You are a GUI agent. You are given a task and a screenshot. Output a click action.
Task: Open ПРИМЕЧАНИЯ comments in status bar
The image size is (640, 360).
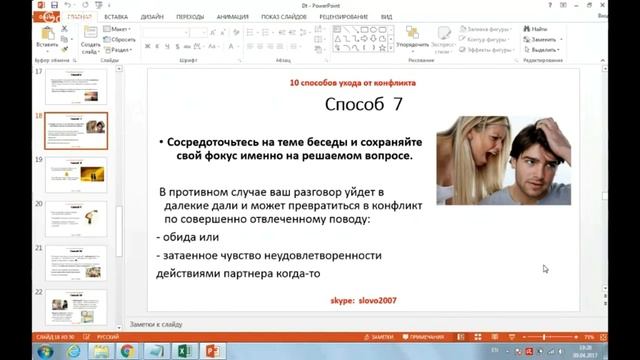click(423, 337)
